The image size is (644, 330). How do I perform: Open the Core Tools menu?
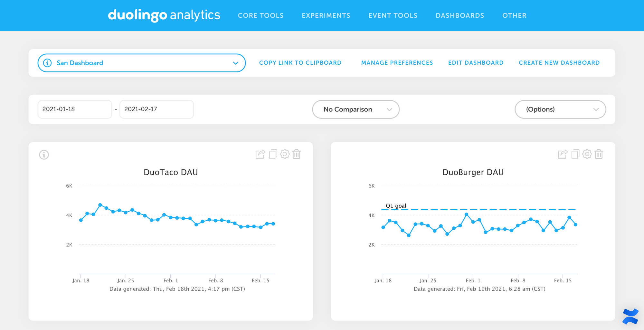pyautogui.click(x=260, y=15)
